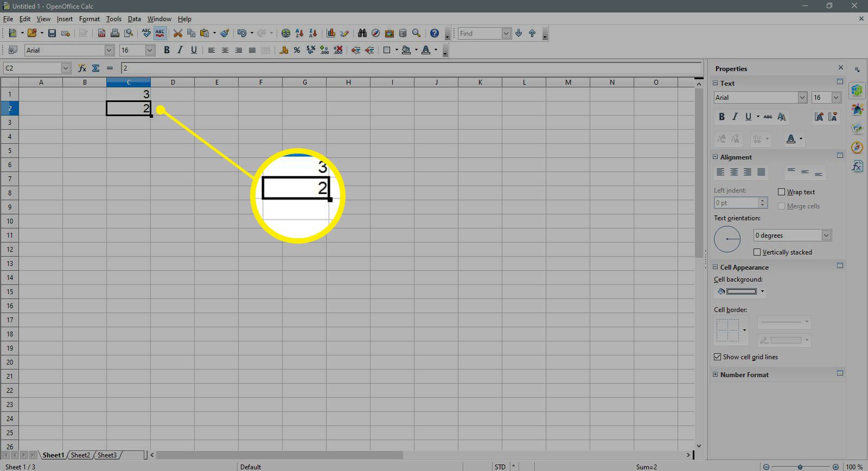Viewport: 868px width, 471px height.
Task: Open the toolbar font name dropdown
Action: click(x=109, y=50)
